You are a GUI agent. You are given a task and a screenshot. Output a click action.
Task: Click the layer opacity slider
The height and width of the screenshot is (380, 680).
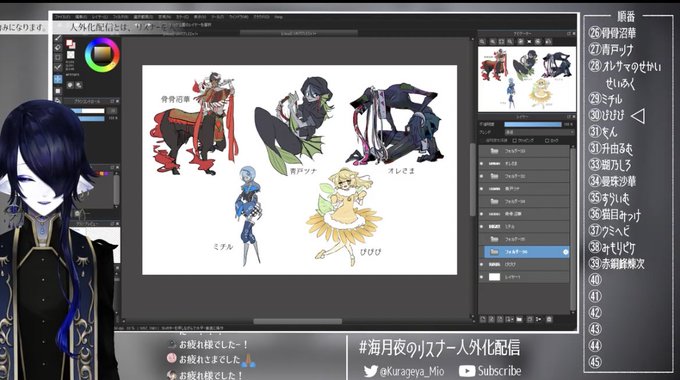pyautogui.click(x=533, y=124)
